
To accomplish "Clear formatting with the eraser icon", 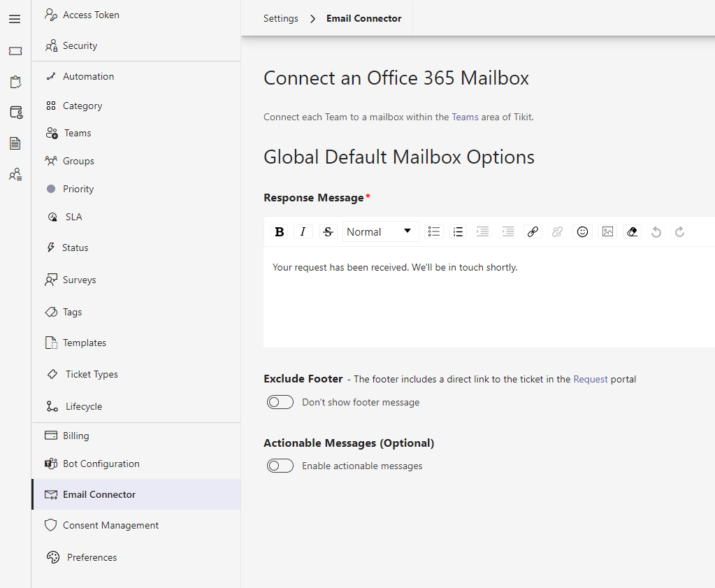I will coord(632,231).
